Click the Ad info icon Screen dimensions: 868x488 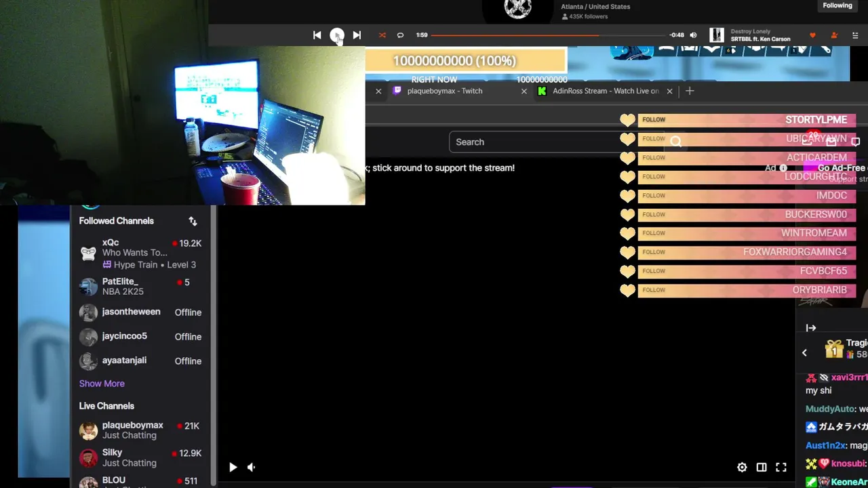coord(783,168)
